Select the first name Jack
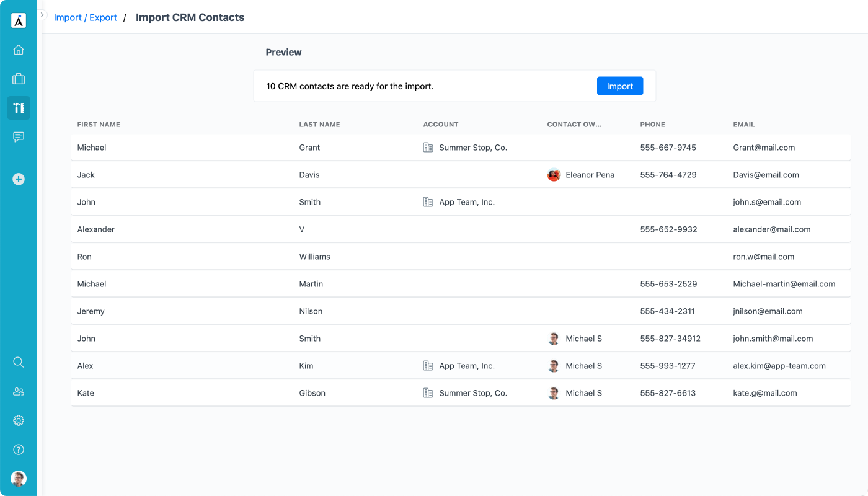The height and width of the screenshot is (496, 868). coord(86,175)
